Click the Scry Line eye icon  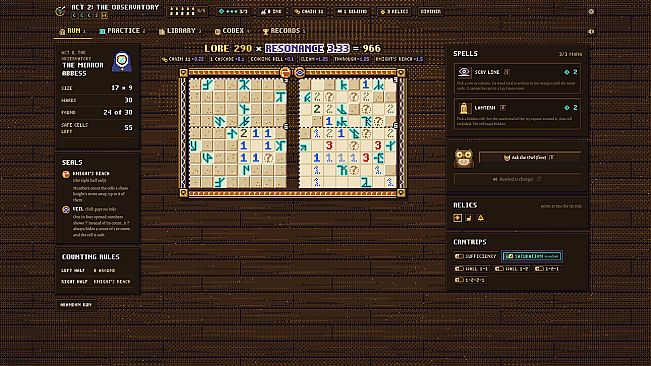(x=463, y=72)
